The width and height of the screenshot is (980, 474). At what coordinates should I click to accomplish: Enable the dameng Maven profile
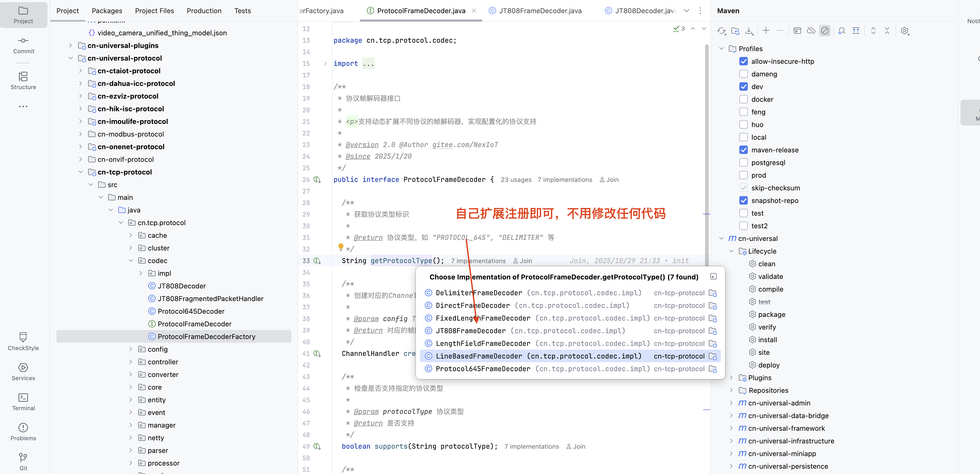(743, 74)
